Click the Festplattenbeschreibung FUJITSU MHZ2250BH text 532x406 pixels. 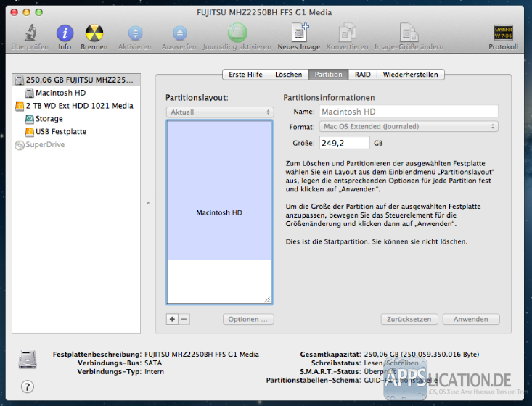click(x=202, y=354)
